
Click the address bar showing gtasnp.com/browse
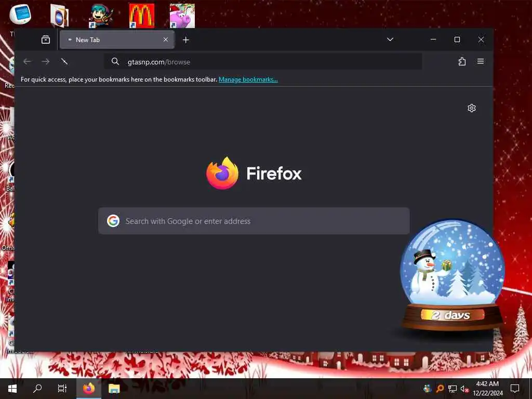click(263, 62)
